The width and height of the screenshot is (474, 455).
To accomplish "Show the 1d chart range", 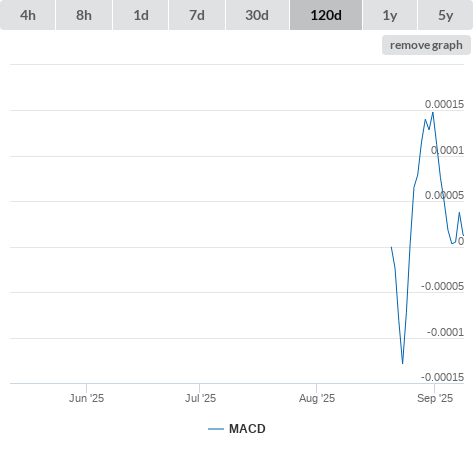I will [141, 15].
